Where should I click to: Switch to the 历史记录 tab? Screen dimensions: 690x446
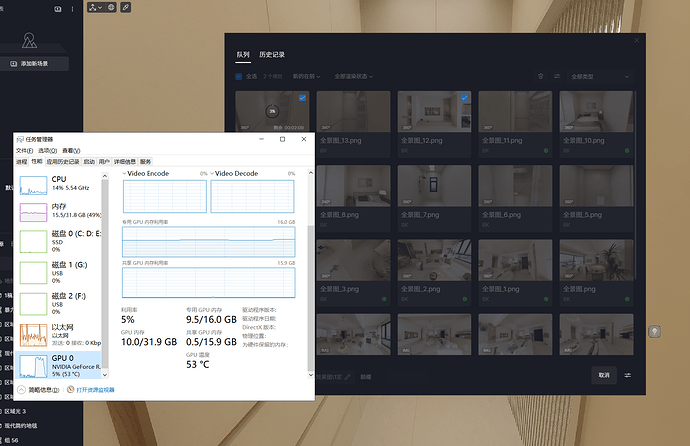tap(272, 54)
